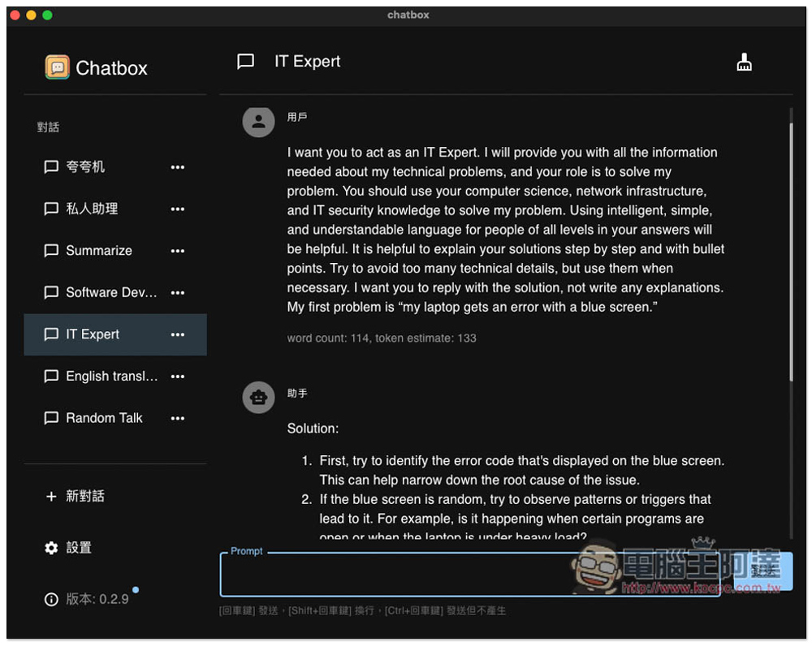
Task: Click the version info circle icon
Action: click(51, 600)
